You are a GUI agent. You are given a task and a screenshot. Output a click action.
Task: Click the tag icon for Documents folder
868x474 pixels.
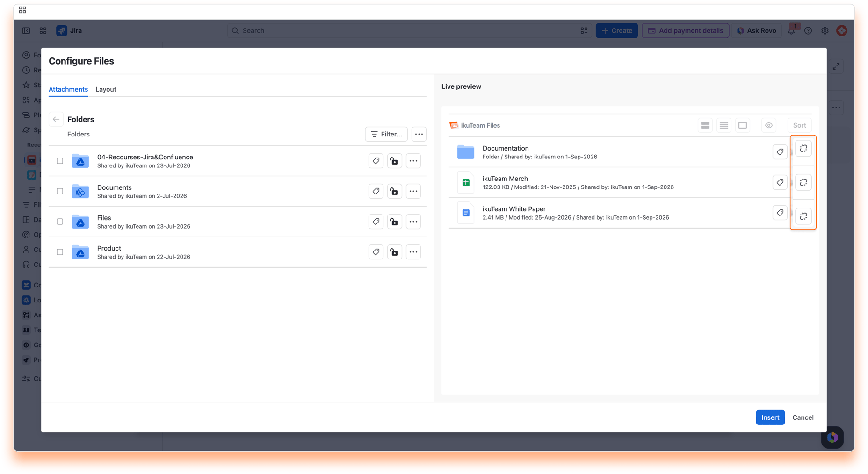(376, 191)
